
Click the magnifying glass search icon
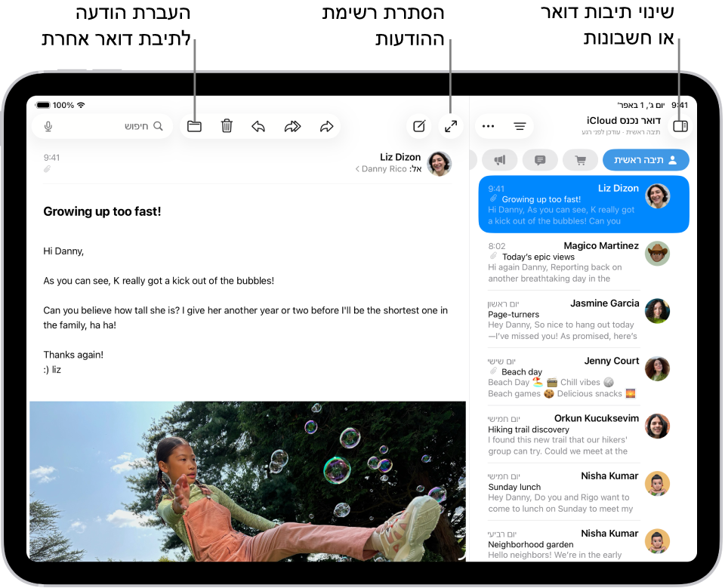158,126
